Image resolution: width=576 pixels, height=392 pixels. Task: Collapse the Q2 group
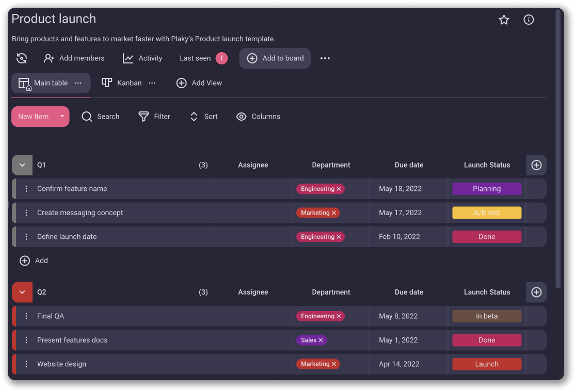22,292
